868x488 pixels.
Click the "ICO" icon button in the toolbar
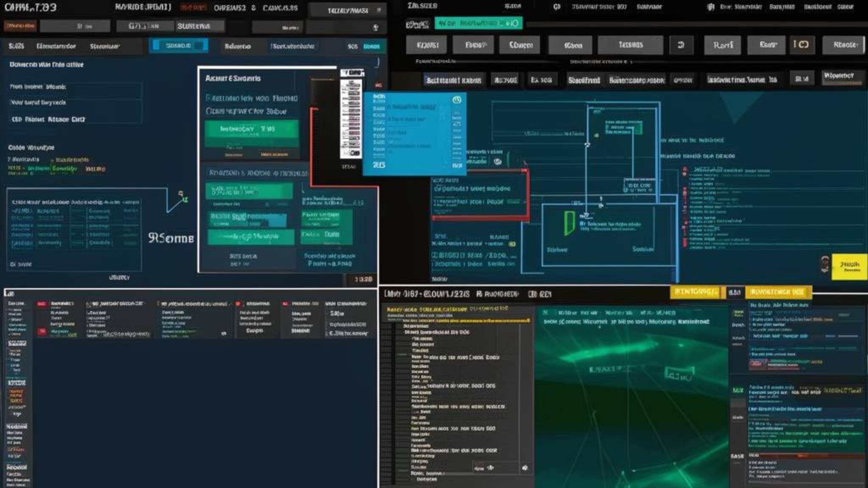[x=801, y=44]
